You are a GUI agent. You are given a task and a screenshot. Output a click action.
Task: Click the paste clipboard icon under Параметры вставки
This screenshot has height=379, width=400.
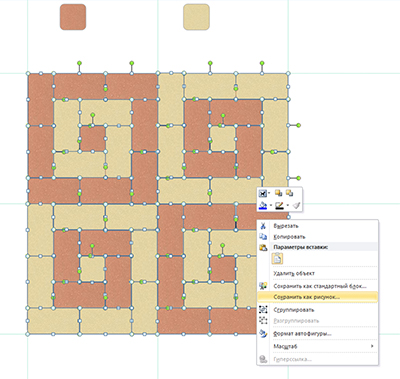(x=278, y=259)
